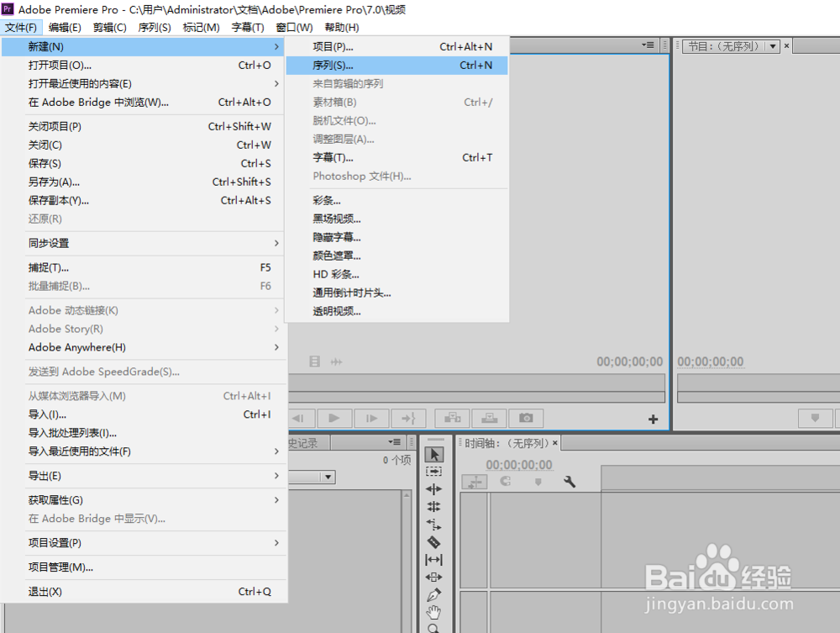
Task: Open the 文件(F) menu
Action: click(21, 28)
